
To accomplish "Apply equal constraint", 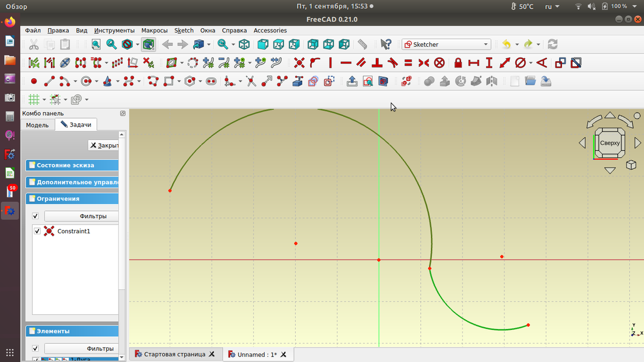I will [408, 63].
